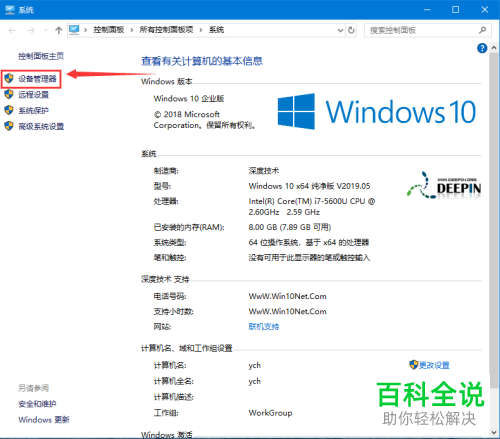Go to Control Panel Home (控制面板主页)
Image resolution: width=500 pixels, height=439 pixels.
(41, 56)
